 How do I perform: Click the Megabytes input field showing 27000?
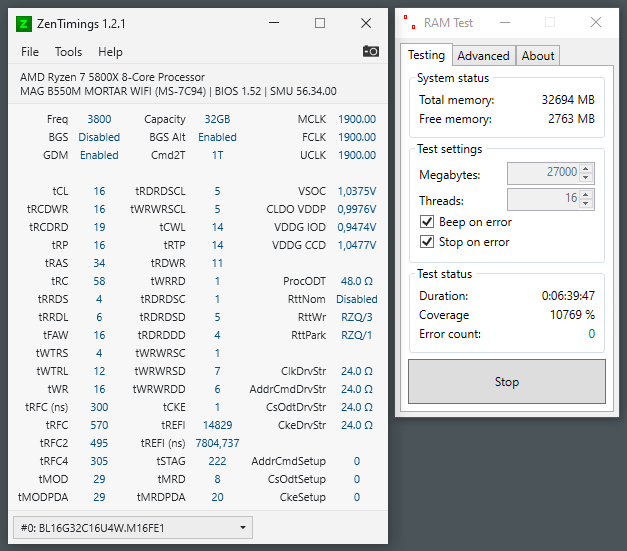(544, 173)
